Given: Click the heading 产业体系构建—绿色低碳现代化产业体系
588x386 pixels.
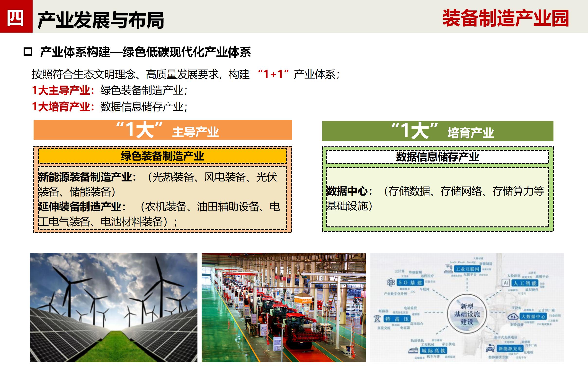Looking at the screenshot, I should point(145,52).
